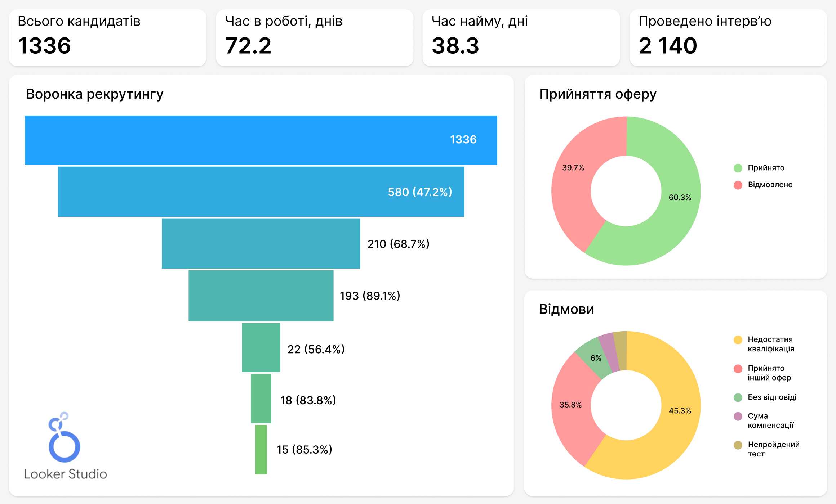Click the yellow Недостатня кваліфікація legend dot
The image size is (836, 504).
(x=738, y=340)
